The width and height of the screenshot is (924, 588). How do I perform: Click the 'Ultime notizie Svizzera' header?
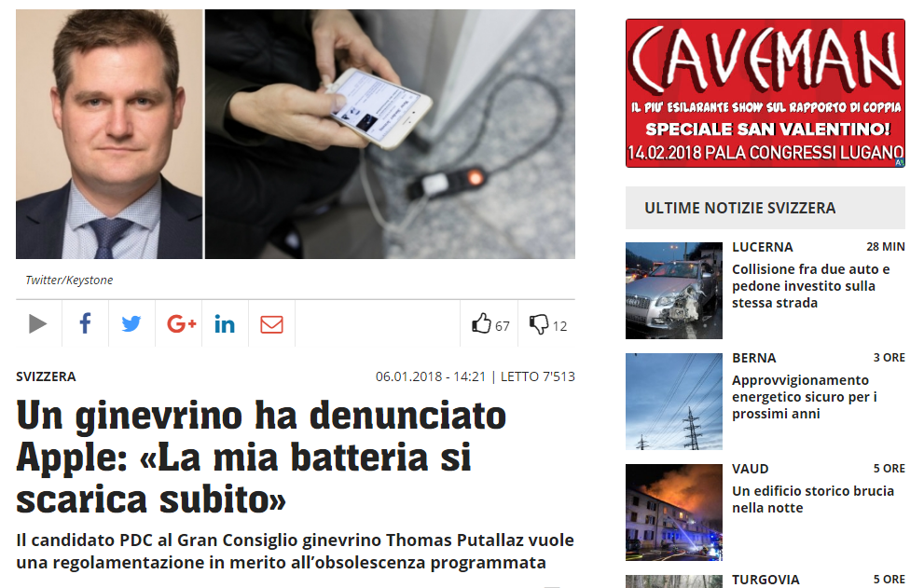740,208
